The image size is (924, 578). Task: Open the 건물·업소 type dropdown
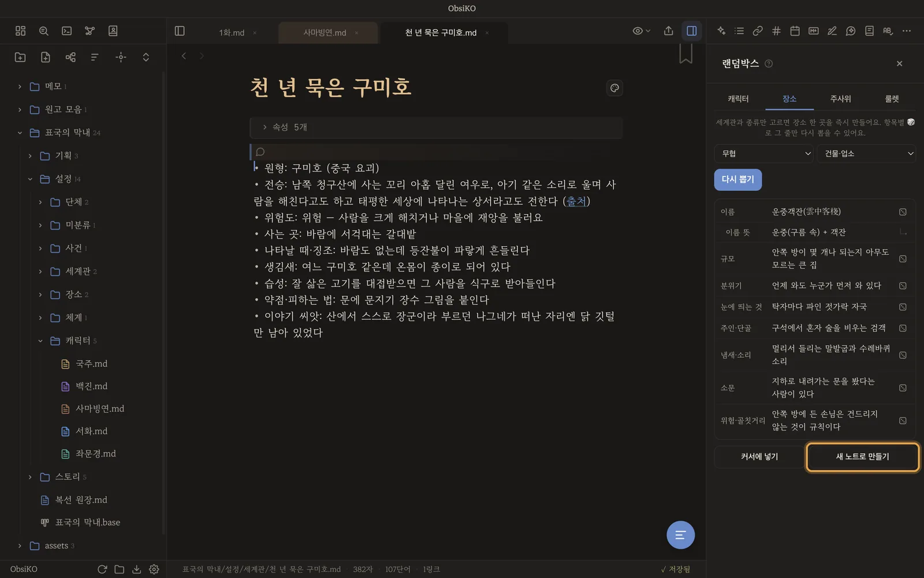[866, 154]
